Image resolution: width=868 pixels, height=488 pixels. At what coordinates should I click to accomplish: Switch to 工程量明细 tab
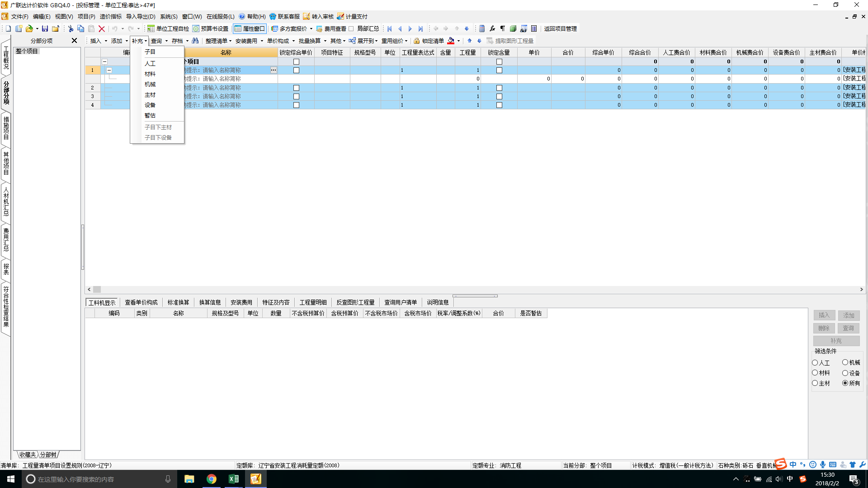pos(313,302)
